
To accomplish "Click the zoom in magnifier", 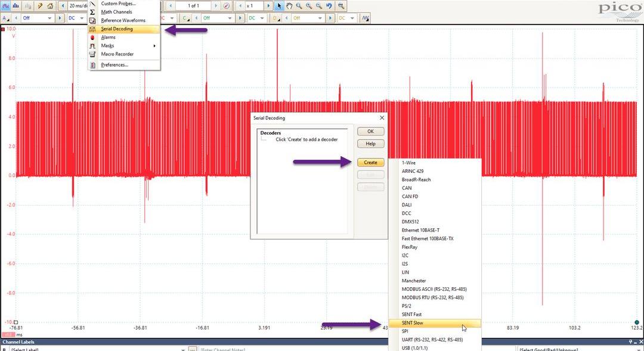I will pyautogui.click(x=309, y=6).
